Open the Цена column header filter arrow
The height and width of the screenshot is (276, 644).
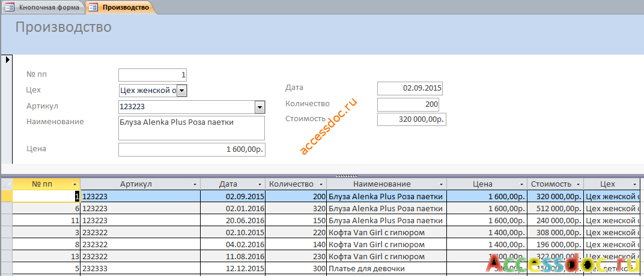522,185
